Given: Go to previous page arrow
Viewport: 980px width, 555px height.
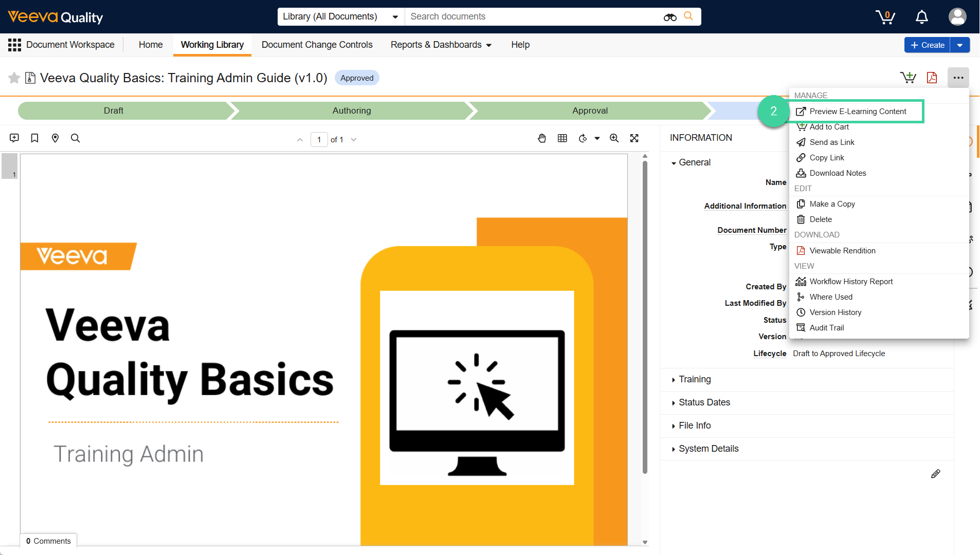Looking at the screenshot, I should (300, 140).
